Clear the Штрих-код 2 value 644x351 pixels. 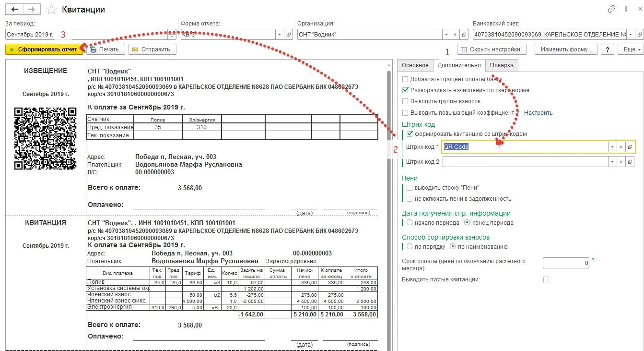coord(621,162)
